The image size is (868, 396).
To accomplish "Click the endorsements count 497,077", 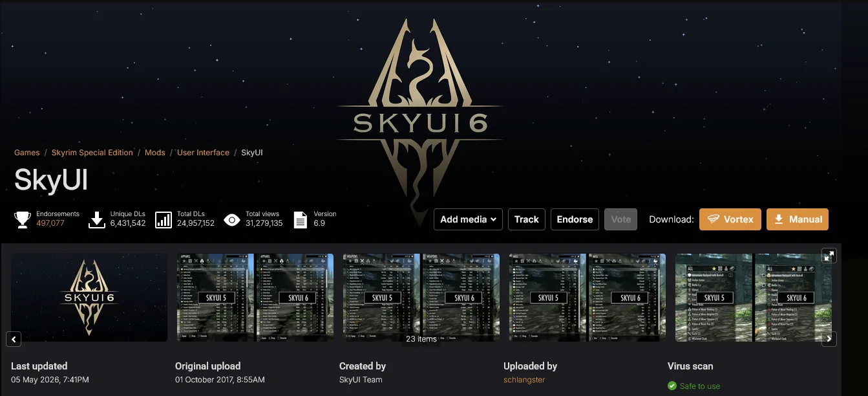I will 50,223.
